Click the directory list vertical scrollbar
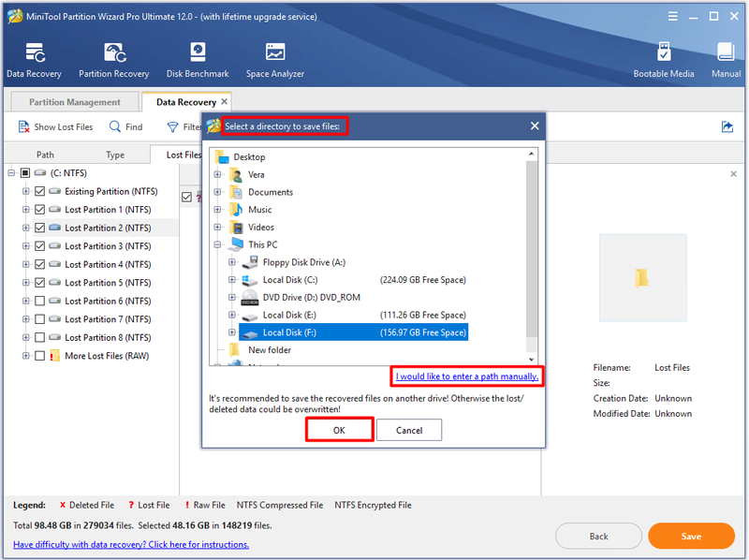This screenshot has height=560, width=749. click(x=531, y=256)
